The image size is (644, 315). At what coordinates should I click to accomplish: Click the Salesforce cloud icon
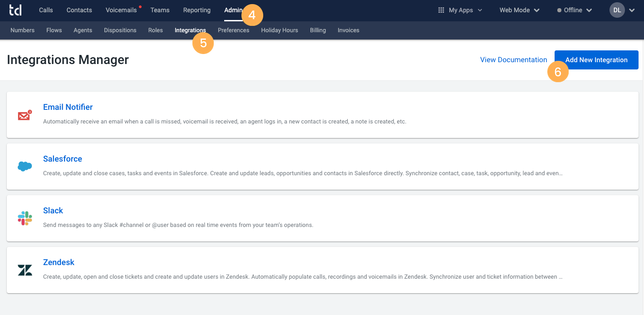tap(25, 167)
